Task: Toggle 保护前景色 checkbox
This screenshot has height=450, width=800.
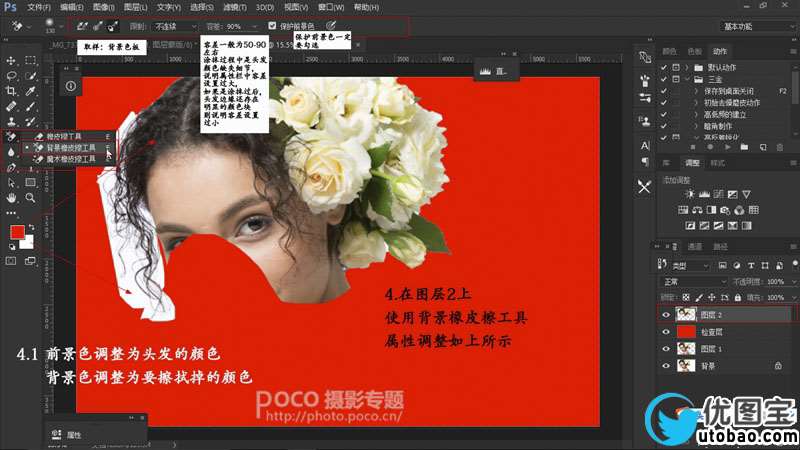Action: pos(272,26)
